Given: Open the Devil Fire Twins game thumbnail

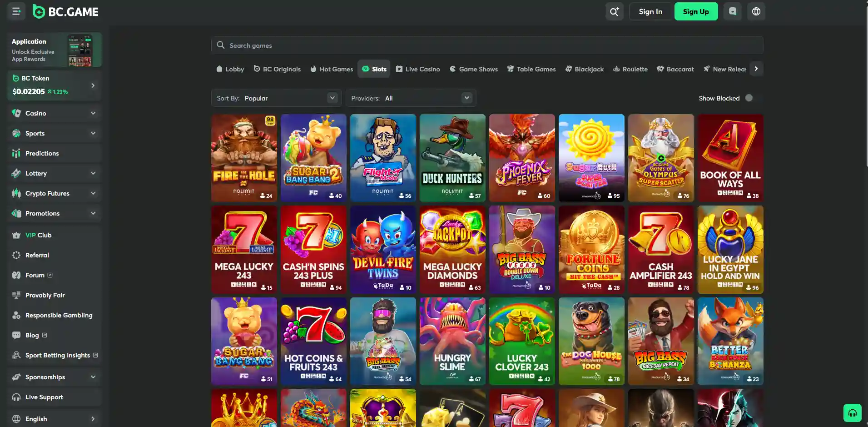Looking at the screenshot, I should click(x=383, y=250).
